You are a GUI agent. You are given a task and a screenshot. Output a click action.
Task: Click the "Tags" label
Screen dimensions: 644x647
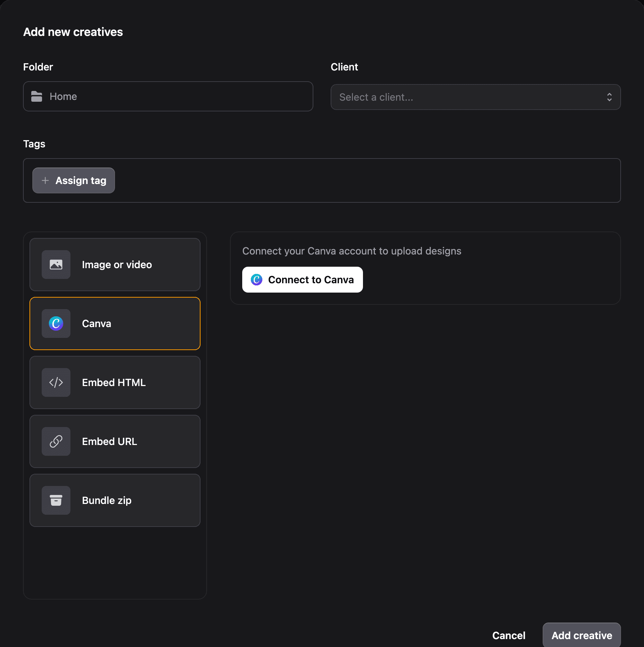34,144
